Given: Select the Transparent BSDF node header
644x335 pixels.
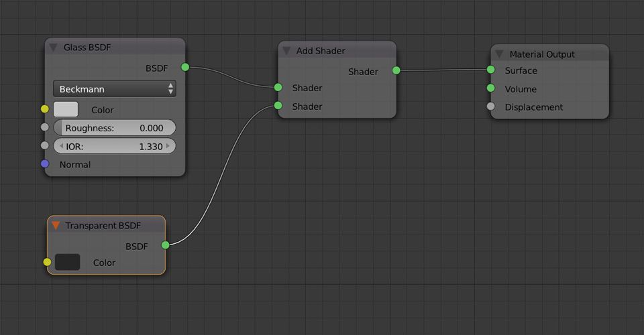Looking at the screenshot, I should pyautogui.click(x=107, y=225).
